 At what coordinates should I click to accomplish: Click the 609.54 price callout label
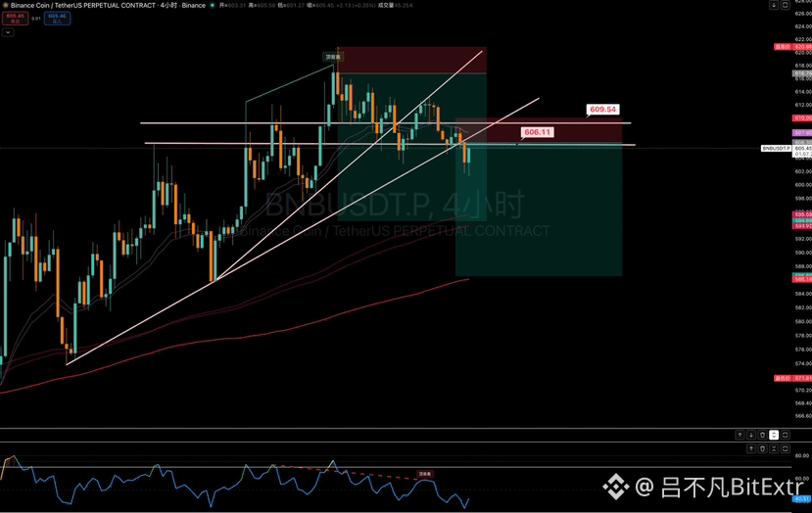pos(602,110)
